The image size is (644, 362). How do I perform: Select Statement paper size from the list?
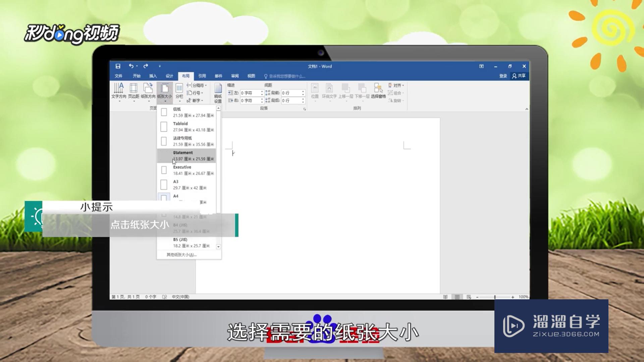point(184,155)
